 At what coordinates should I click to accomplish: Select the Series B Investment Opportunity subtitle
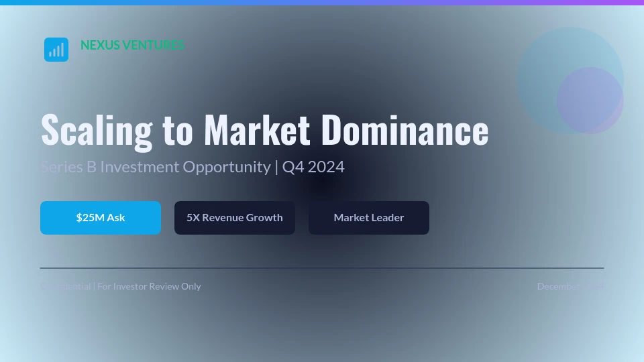coord(155,167)
